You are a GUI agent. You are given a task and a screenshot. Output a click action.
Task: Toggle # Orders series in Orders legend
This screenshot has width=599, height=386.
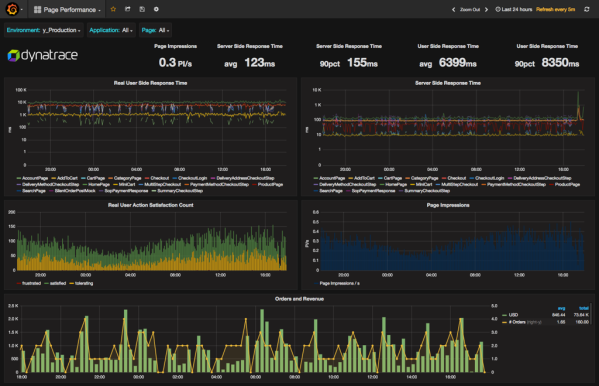coord(517,322)
